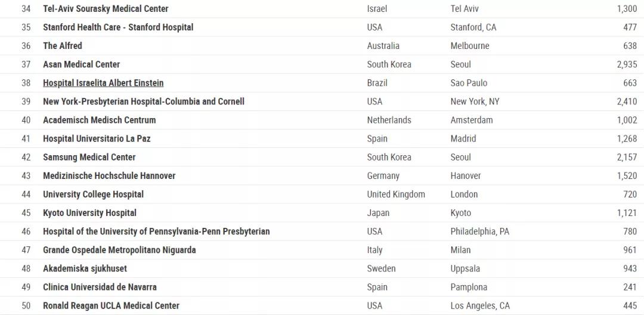Image resolution: width=644 pixels, height=315 pixels.
Task: Select Medizinische Hochschule Hannover name
Action: pos(109,176)
